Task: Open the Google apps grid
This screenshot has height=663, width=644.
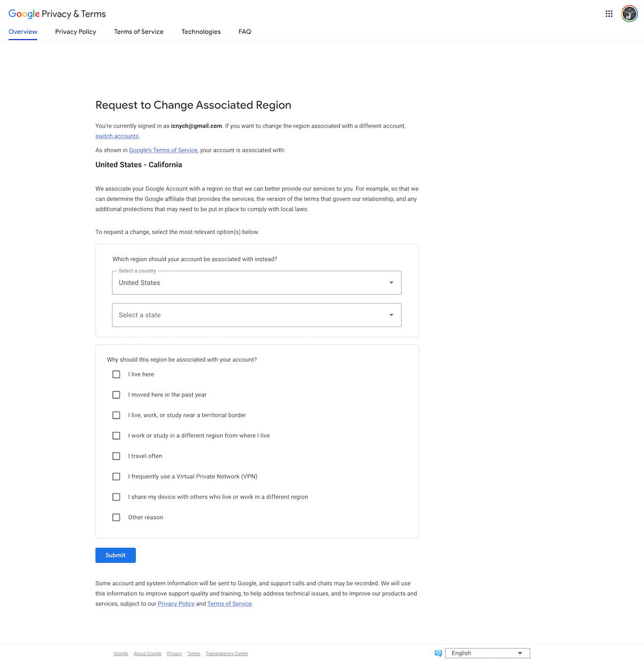Action: coord(609,13)
